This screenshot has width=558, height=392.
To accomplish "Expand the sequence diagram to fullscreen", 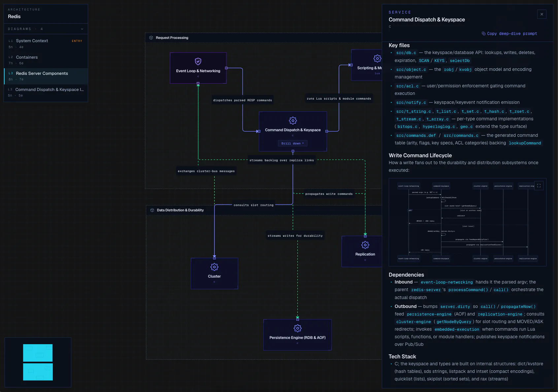I will click(x=539, y=186).
